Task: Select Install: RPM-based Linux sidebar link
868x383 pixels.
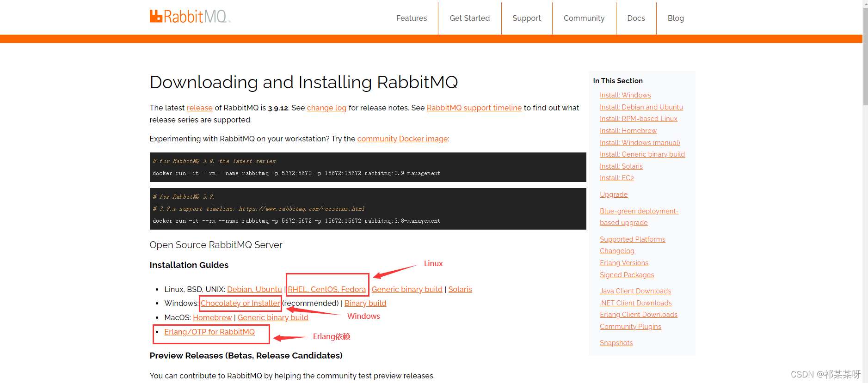Action: tap(639, 119)
